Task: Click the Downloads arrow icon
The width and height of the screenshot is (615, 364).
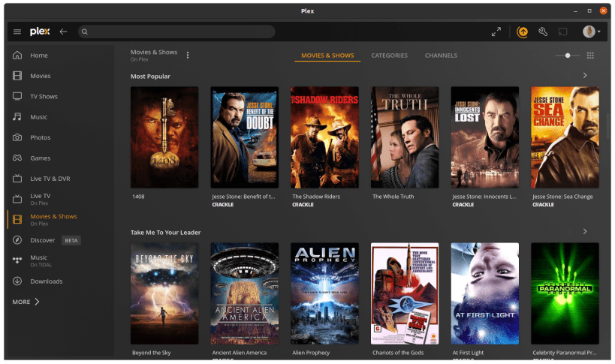Action: (x=17, y=281)
